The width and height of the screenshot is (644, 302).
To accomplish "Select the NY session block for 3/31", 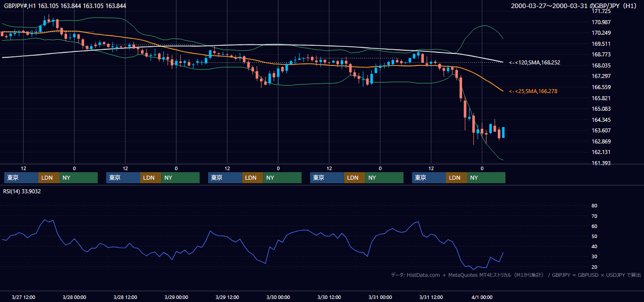I will 486,178.
